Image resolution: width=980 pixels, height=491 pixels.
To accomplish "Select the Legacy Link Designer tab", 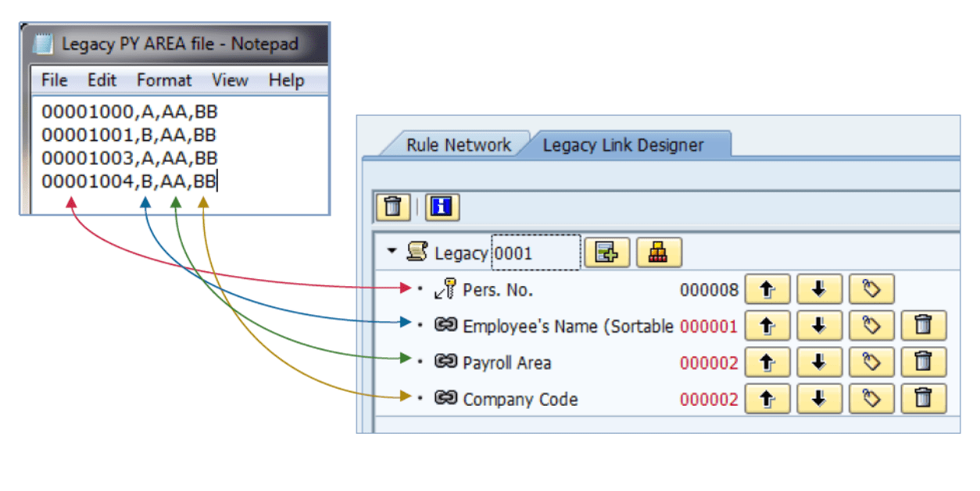I will click(x=623, y=145).
